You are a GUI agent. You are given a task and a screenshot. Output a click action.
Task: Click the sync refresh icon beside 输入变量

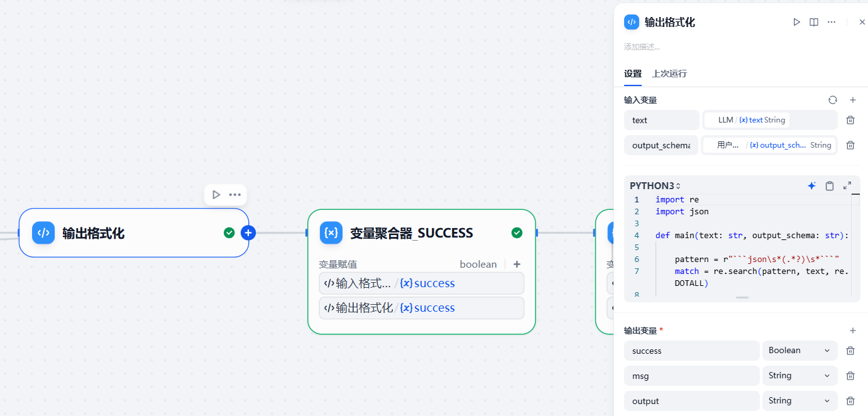tap(833, 100)
